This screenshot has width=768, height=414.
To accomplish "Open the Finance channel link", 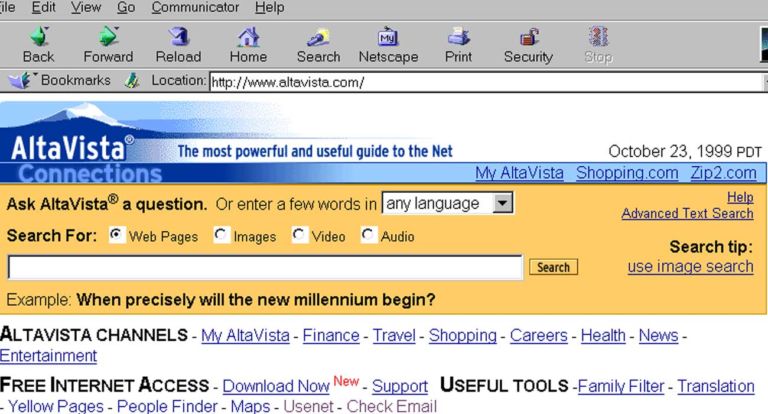I will (331, 336).
